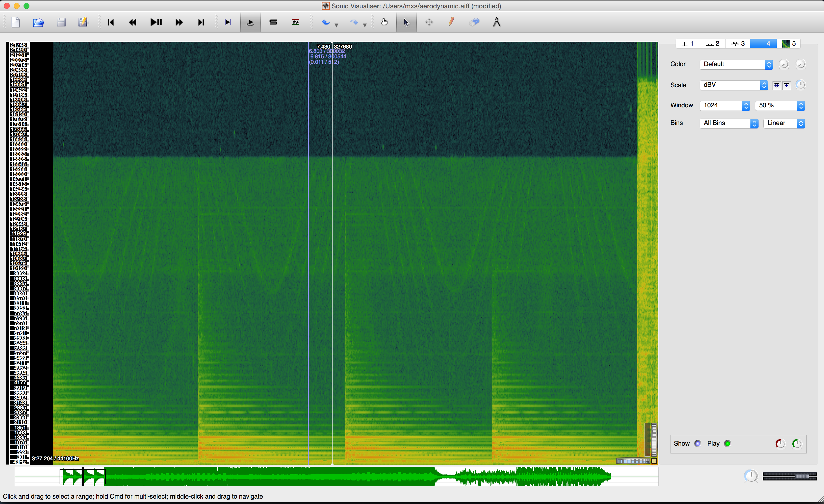Switch to layer tab 2
Viewport: 824px width, 504px height.
[713, 43]
